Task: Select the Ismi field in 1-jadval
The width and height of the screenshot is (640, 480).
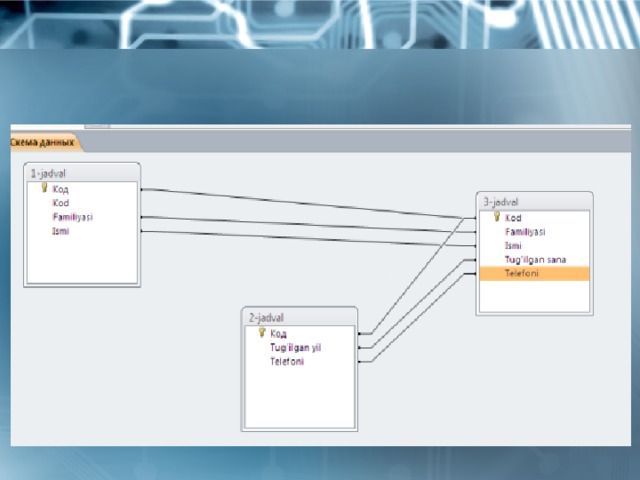Action: [61, 230]
